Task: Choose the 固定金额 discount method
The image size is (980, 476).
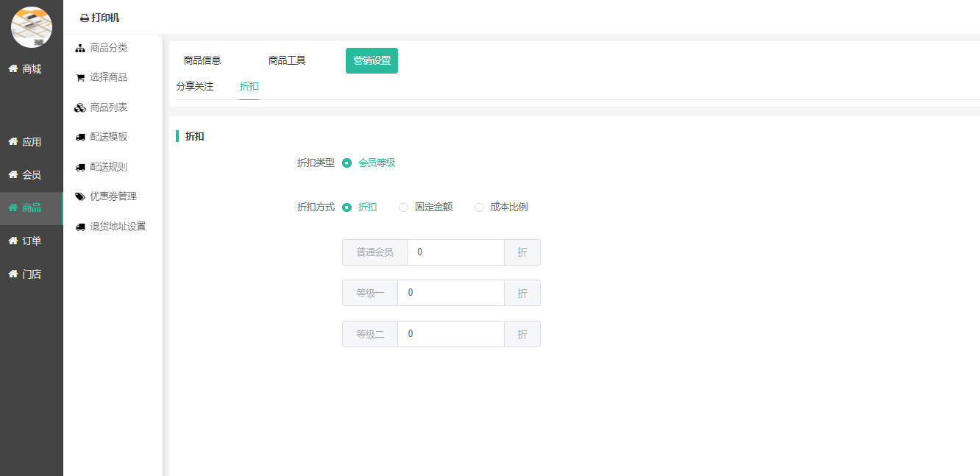Action: tap(403, 207)
